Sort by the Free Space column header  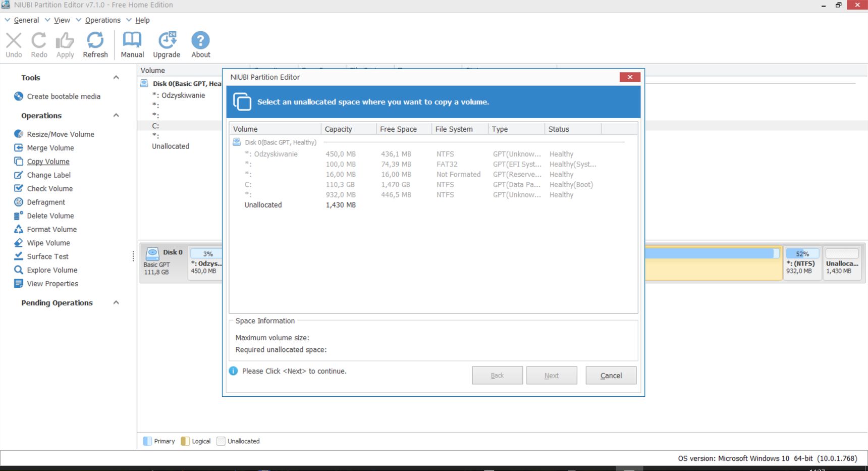click(x=404, y=129)
